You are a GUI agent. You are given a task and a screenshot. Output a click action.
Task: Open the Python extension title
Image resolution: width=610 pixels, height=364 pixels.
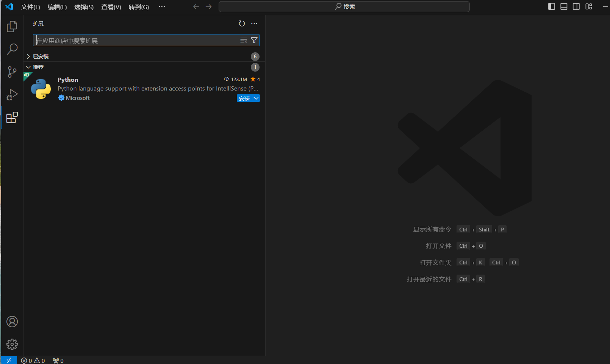68,80
